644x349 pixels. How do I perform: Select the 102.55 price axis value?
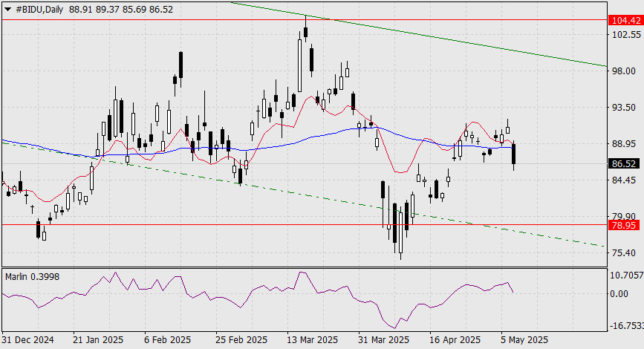[626, 34]
